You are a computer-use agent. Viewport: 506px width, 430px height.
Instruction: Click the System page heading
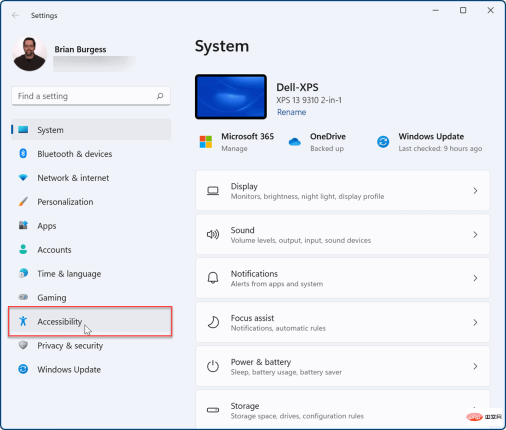[x=222, y=46]
